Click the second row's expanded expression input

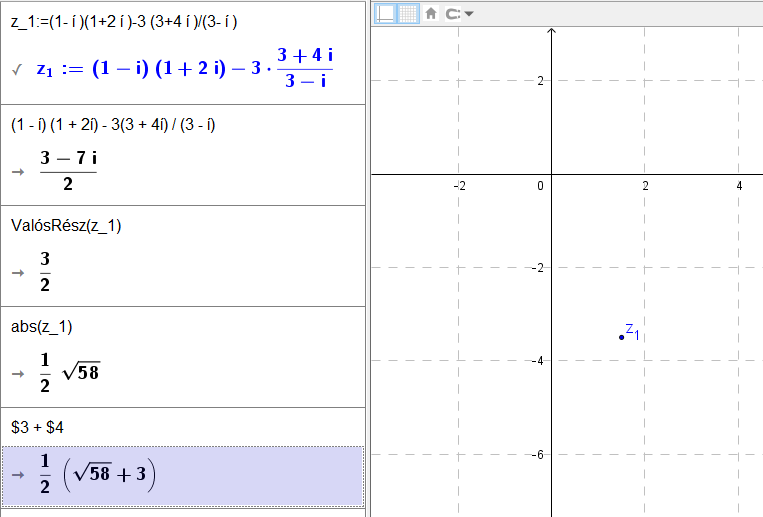coord(113,125)
